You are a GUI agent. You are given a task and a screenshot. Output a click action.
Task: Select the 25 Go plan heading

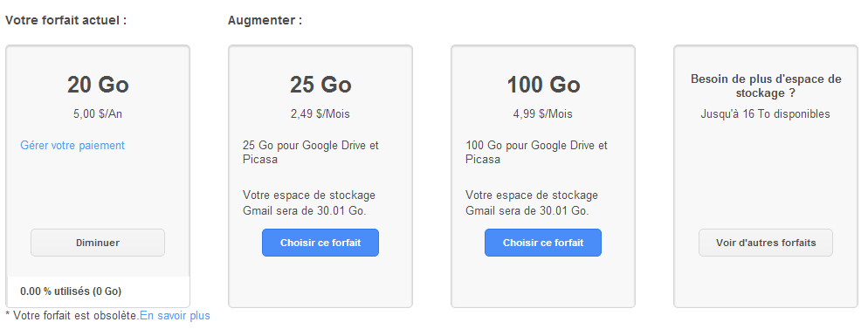tap(320, 86)
